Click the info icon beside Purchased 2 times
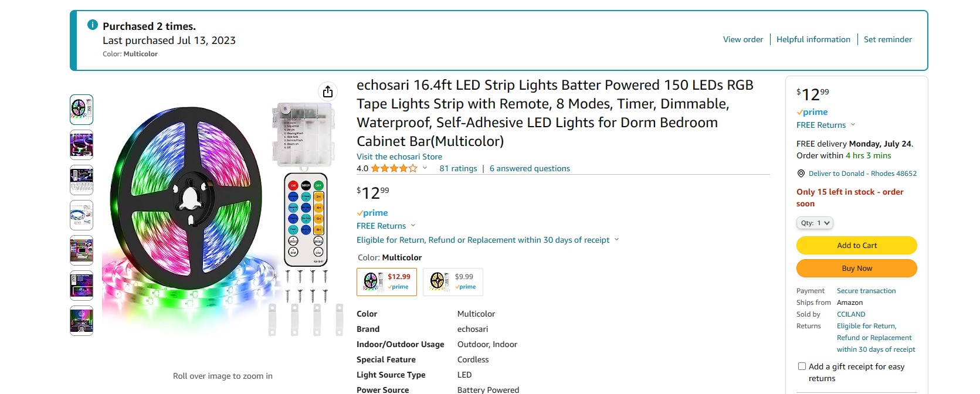The image size is (980, 394). point(93,25)
